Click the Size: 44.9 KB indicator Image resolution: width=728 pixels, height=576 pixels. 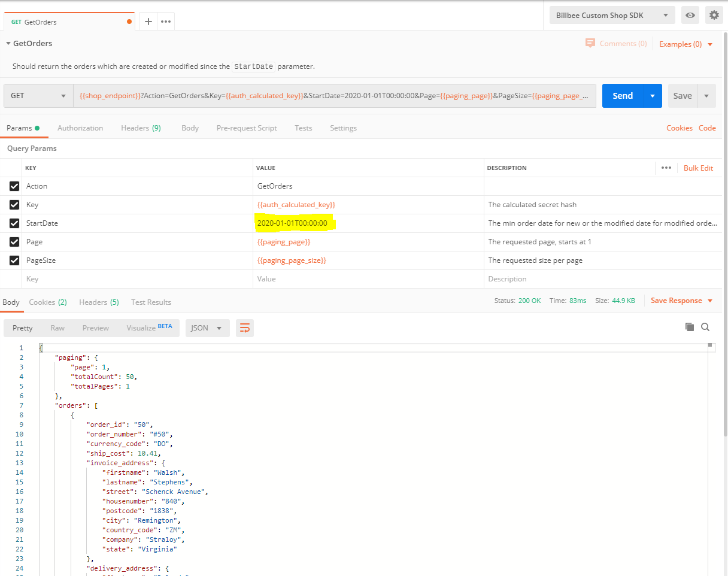(x=615, y=301)
